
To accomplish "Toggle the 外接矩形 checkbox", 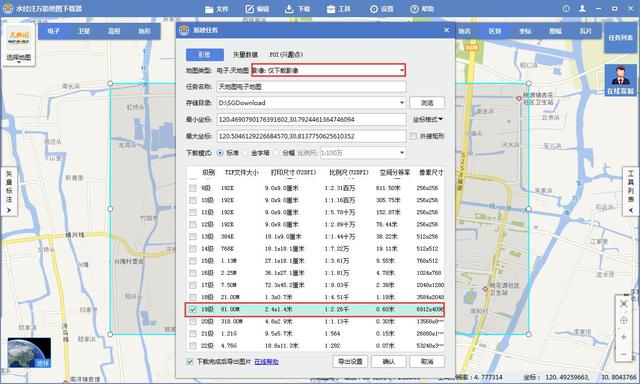I will tap(413, 136).
